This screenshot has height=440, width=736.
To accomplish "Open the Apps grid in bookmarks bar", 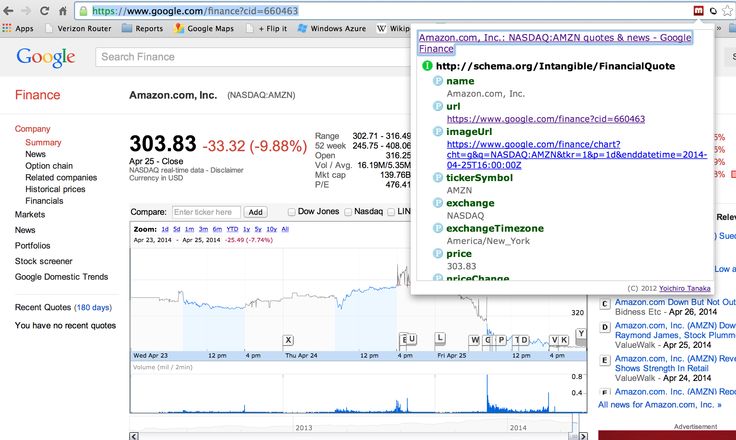I will [x=16, y=28].
